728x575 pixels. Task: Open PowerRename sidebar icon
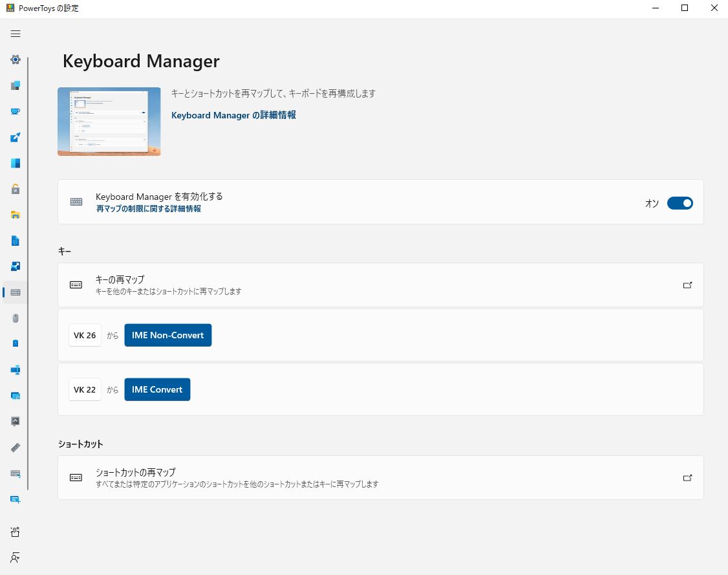click(x=16, y=370)
